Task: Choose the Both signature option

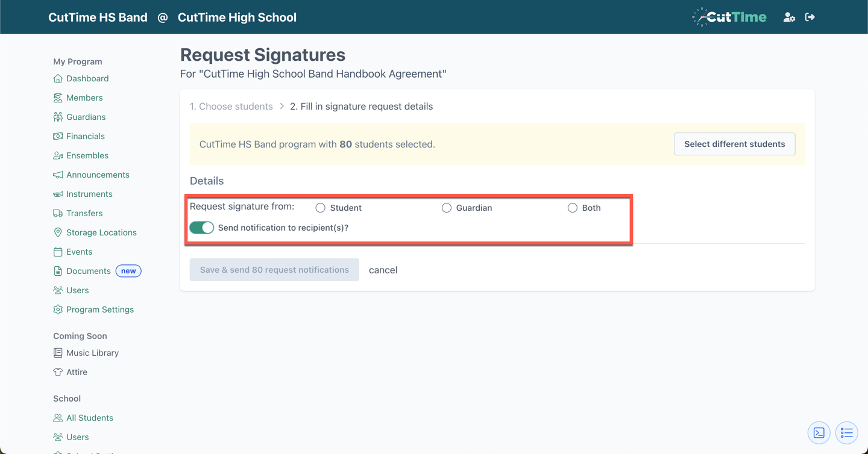Action: (572, 207)
